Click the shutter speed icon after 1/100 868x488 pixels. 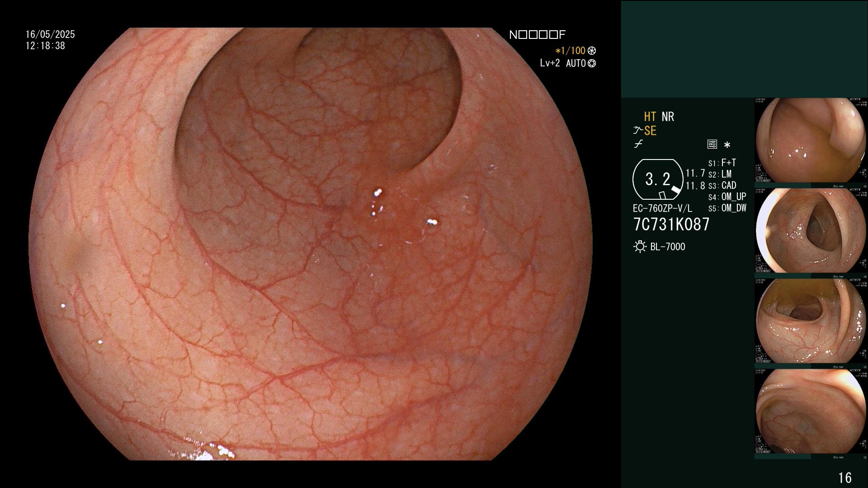[592, 51]
